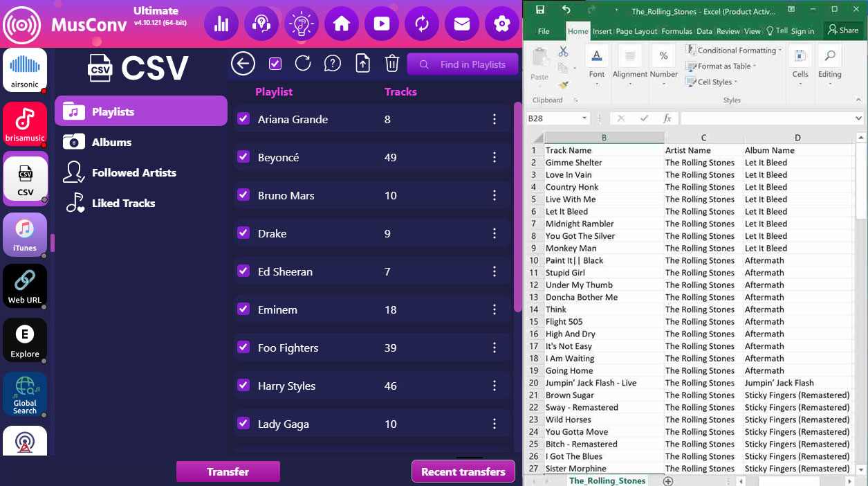This screenshot has height=486, width=868.
Task: Switch to the Page Layout tab
Action: (x=636, y=31)
